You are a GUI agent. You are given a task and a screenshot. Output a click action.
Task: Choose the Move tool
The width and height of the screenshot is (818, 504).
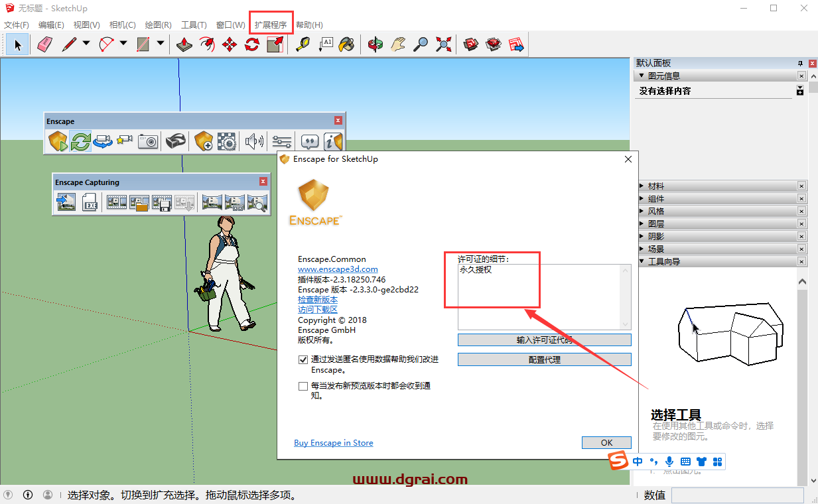coord(230,44)
